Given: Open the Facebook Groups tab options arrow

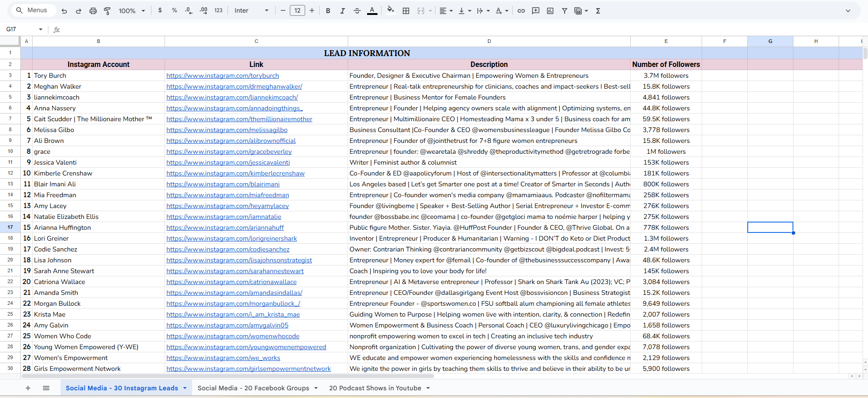Looking at the screenshot, I should pos(316,388).
